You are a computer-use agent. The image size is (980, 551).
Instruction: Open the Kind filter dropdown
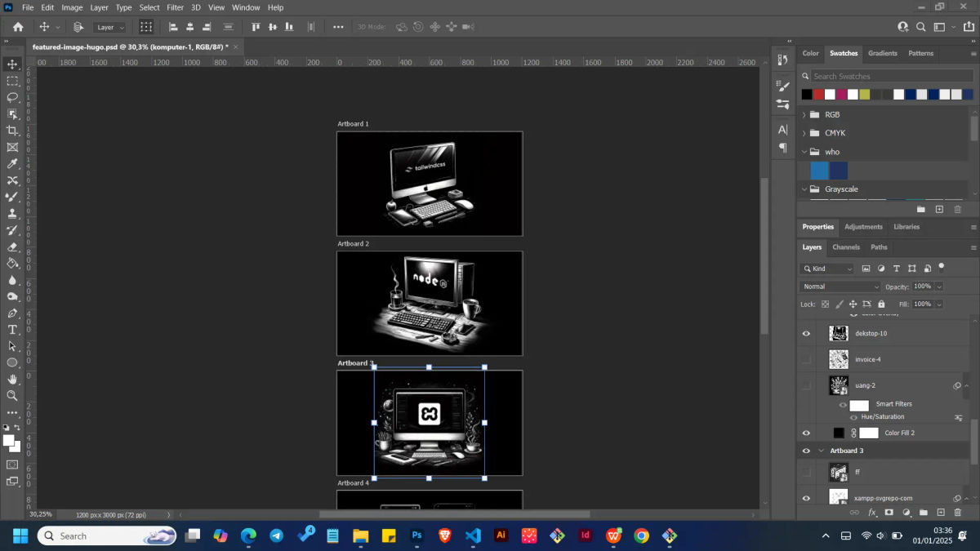click(x=828, y=269)
